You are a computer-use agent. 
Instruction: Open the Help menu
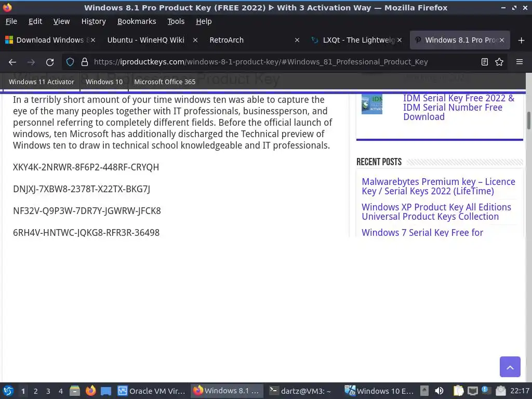pyautogui.click(x=204, y=21)
